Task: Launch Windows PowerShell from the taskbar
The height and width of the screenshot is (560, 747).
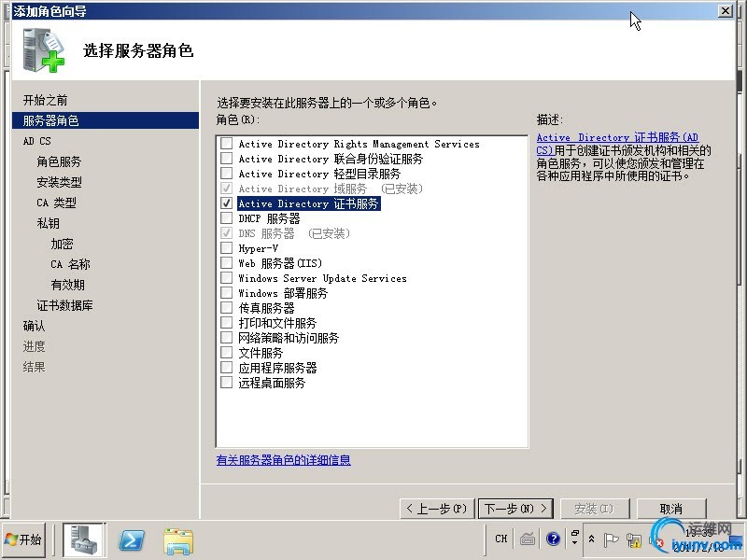Action: [x=131, y=540]
